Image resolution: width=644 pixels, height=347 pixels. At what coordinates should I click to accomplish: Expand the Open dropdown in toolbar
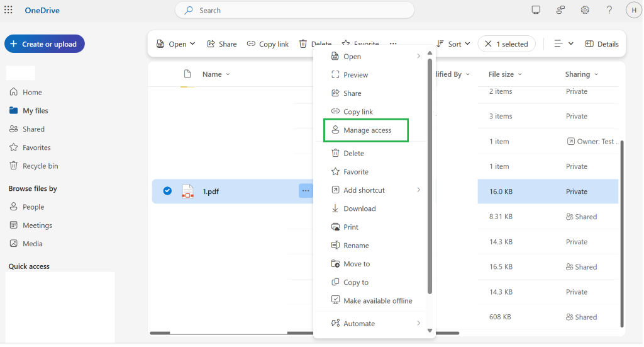click(x=176, y=44)
